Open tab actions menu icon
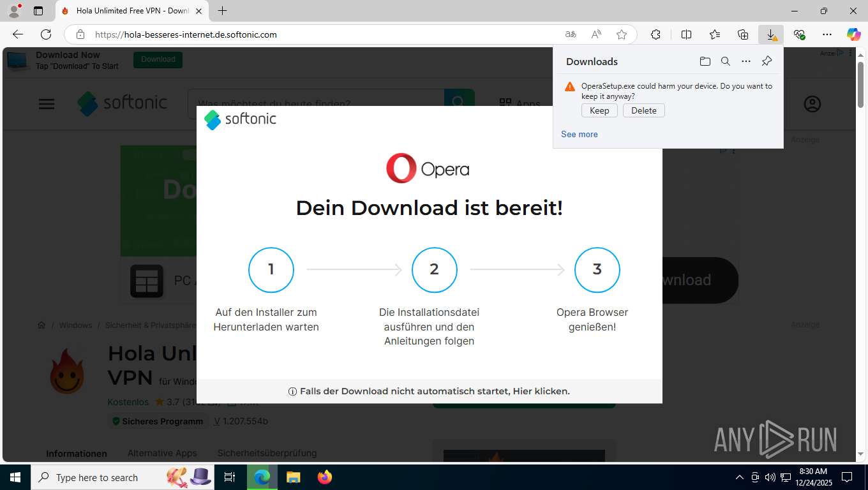This screenshot has height=490, width=868. tap(38, 11)
